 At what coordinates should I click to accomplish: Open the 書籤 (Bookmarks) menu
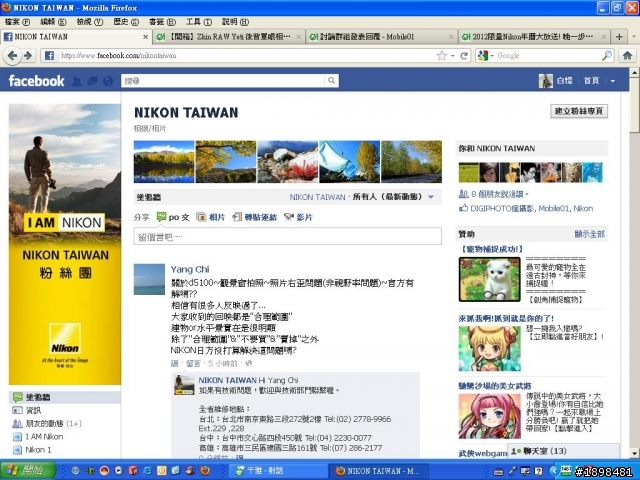tap(162, 22)
